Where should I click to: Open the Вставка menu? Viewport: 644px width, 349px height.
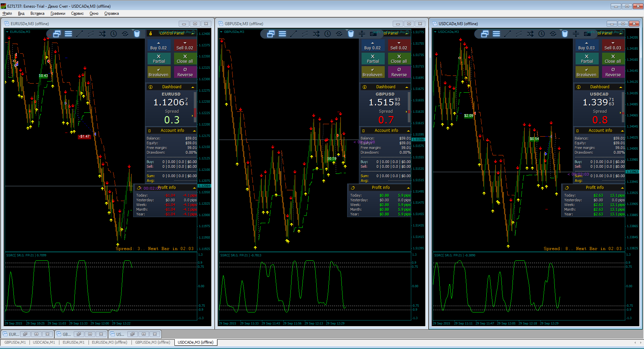[37, 13]
